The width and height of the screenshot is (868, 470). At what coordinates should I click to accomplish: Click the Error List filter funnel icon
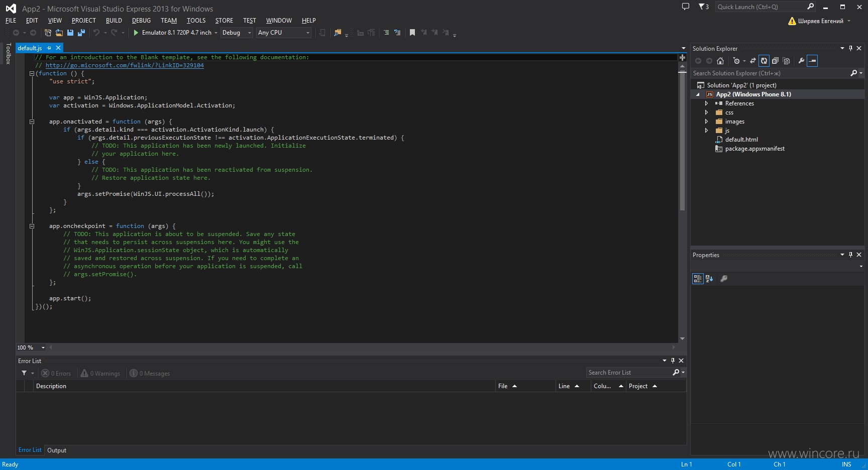click(24, 373)
